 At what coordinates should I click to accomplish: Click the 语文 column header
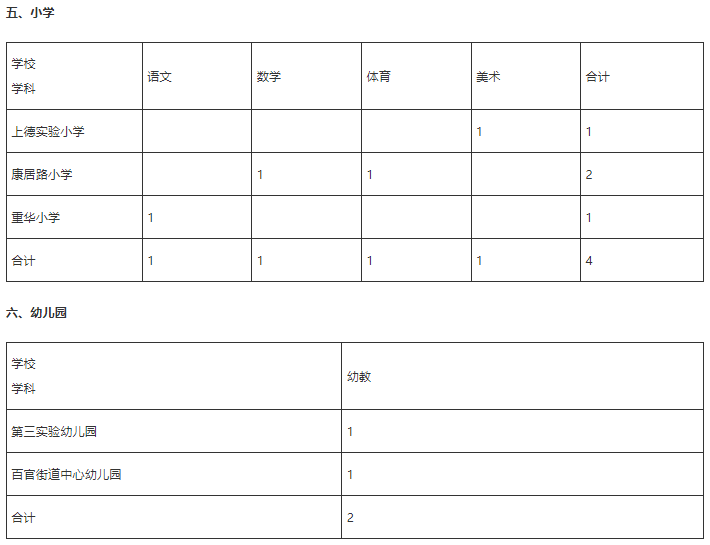[x=160, y=76]
